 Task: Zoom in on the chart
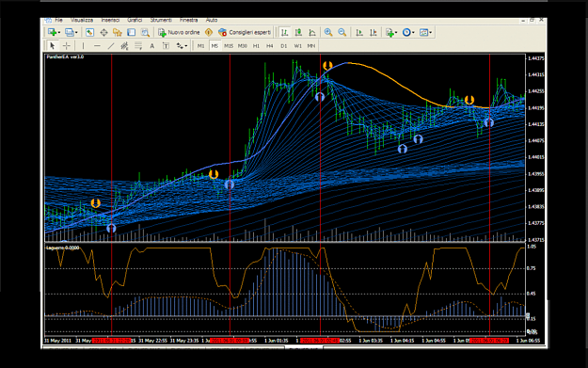point(328,33)
